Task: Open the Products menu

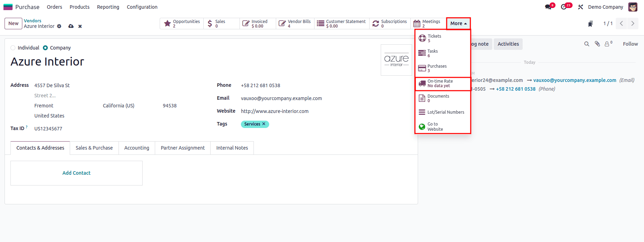Action: pos(79,7)
